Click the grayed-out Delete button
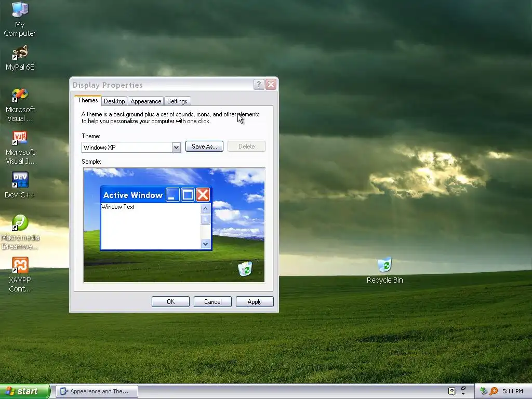This screenshot has height=399, width=532. coord(246,146)
